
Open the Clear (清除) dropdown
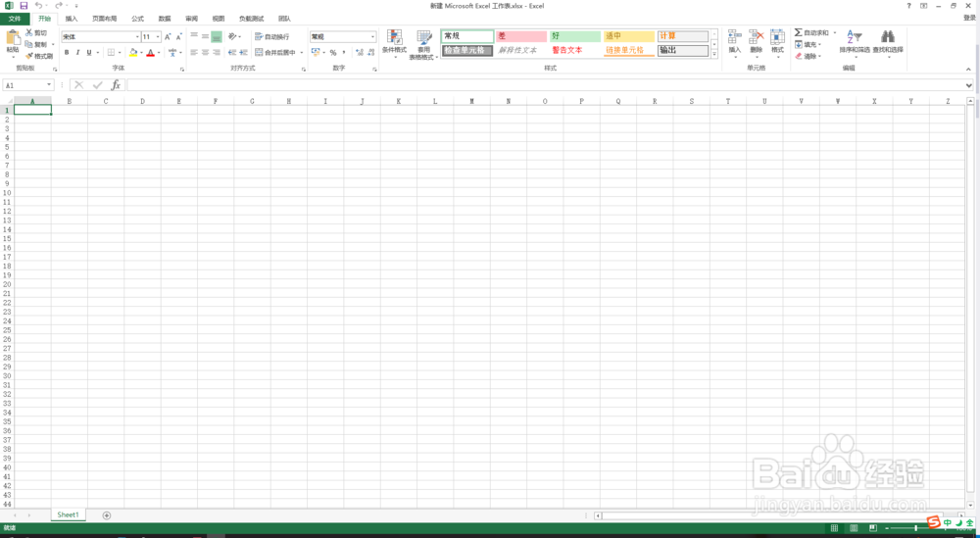click(x=808, y=56)
